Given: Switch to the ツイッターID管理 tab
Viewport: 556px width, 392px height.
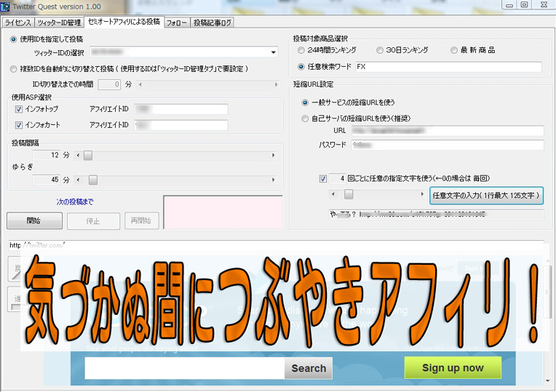Looking at the screenshot, I should 59,23.
